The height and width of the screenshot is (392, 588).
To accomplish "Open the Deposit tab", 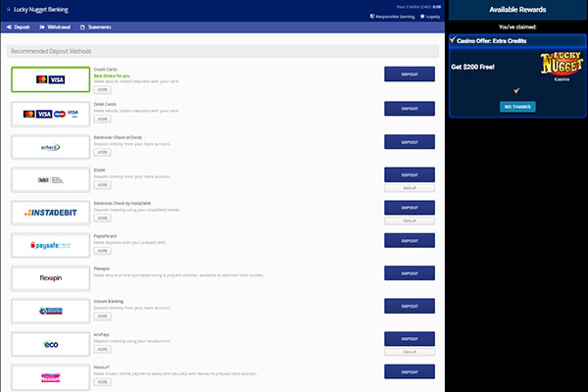I will 18,27.
